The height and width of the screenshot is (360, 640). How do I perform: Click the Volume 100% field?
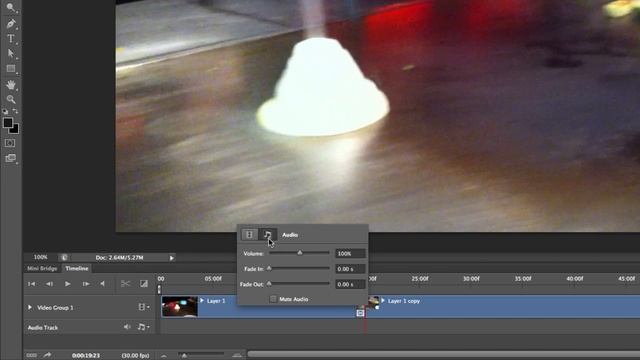click(350, 253)
